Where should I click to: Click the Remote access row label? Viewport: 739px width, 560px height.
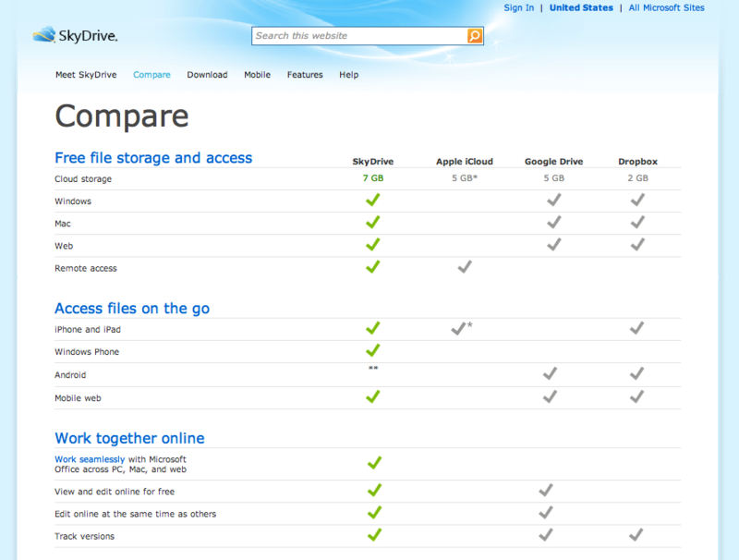coord(86,268)
